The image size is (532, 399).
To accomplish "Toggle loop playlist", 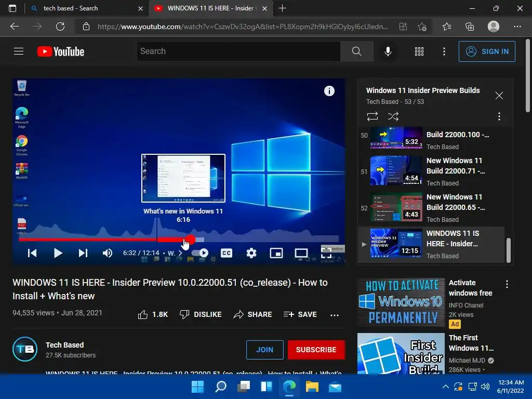I will [372, 116].
